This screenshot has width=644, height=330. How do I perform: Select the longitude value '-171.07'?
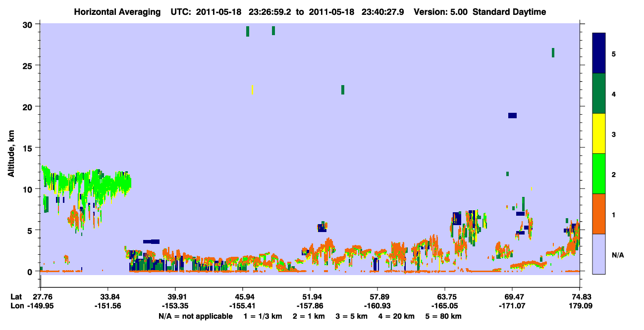tap(512, 306)
